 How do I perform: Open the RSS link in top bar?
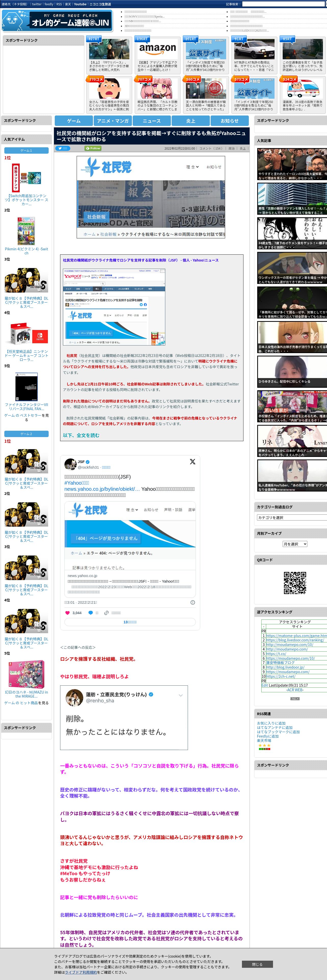pyautogui.click(x=59, y=4)
